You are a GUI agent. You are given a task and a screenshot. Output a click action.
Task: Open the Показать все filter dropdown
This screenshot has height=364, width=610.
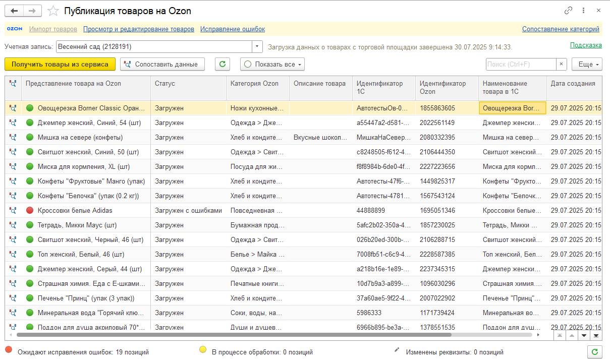(x=272, y=64)
